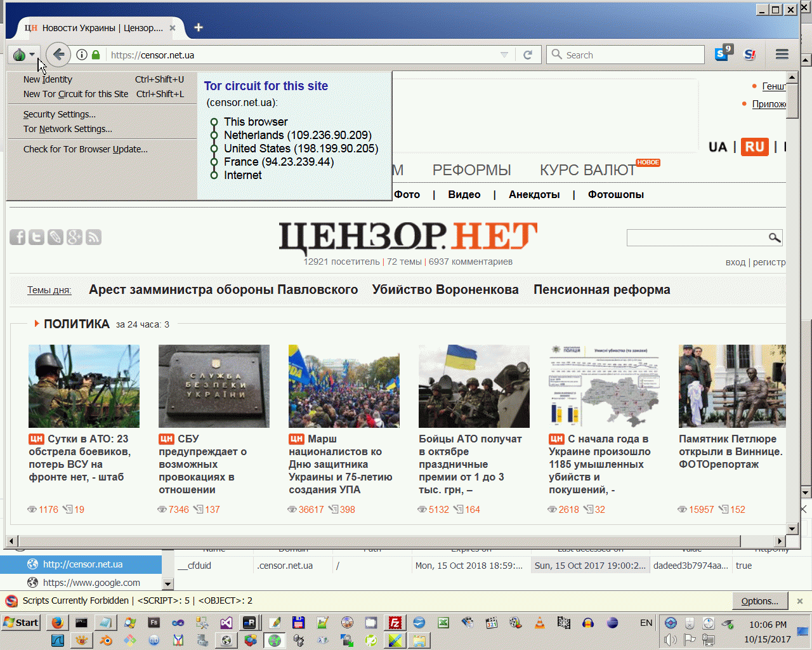Open the nationalist march crowd thumbnail
Screen dimensions: 812x650
click(344, 386)
